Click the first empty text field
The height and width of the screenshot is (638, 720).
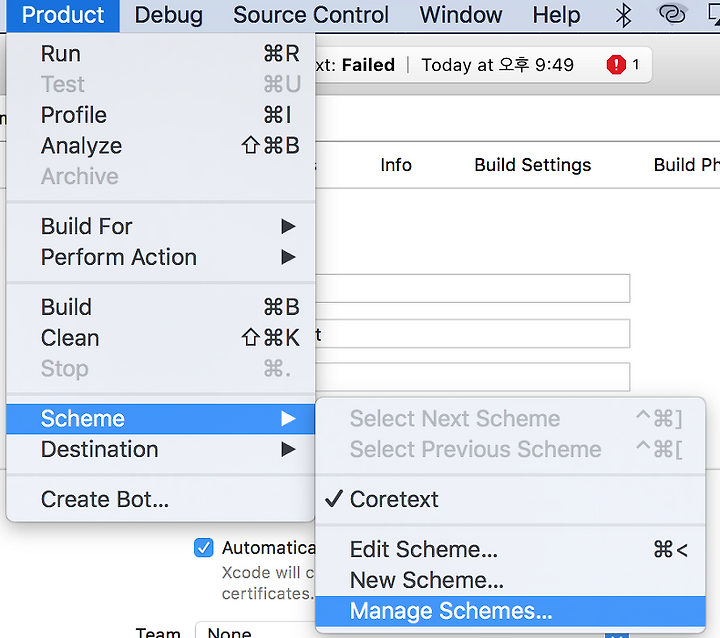tap(472, 288)
